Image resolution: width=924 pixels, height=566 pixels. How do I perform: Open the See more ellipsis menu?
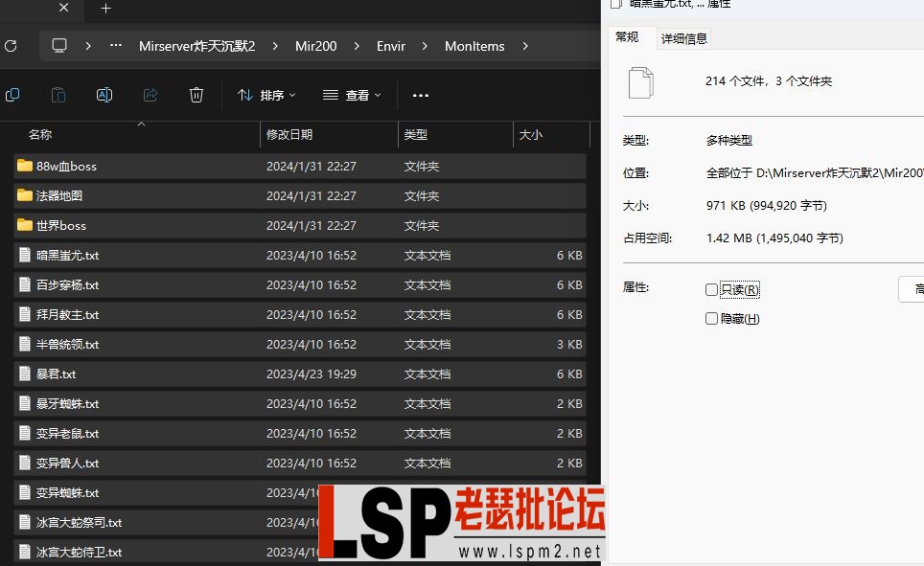(420, 95)
